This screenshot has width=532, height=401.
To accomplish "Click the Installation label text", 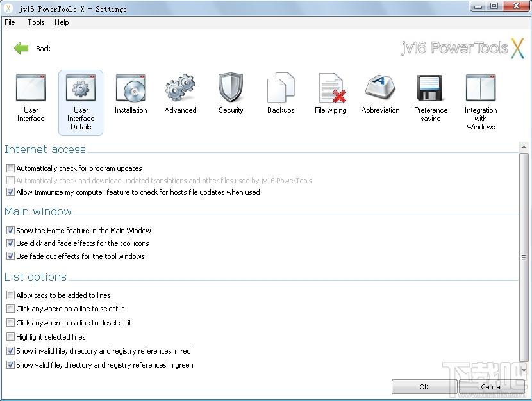I will pos(131,110).
